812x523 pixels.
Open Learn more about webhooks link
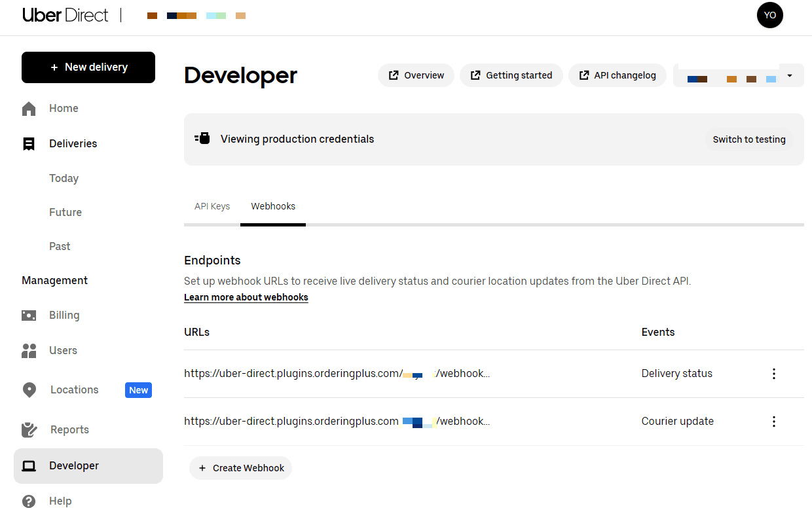[246, 297]
